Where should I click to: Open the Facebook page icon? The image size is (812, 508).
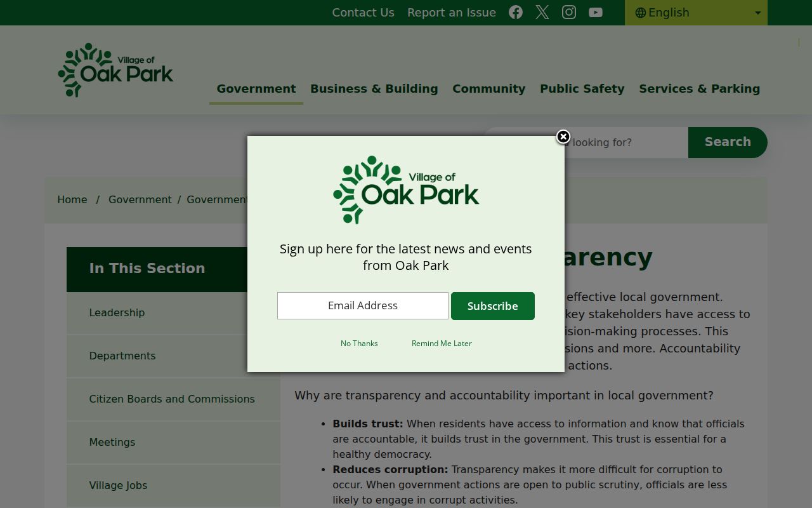click(516, 13)
